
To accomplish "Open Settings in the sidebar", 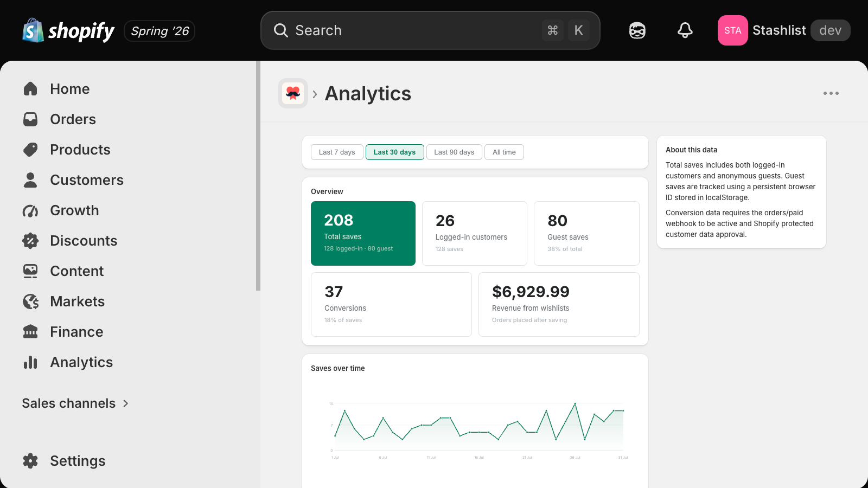I will click(78, 461).
